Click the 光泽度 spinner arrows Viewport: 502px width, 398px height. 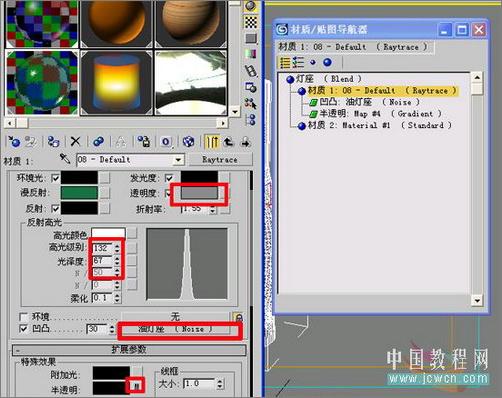[x=117, y=260]
